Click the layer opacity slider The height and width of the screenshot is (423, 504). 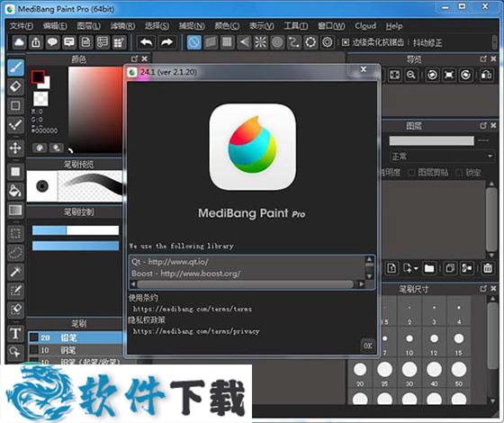pos(431,140)
